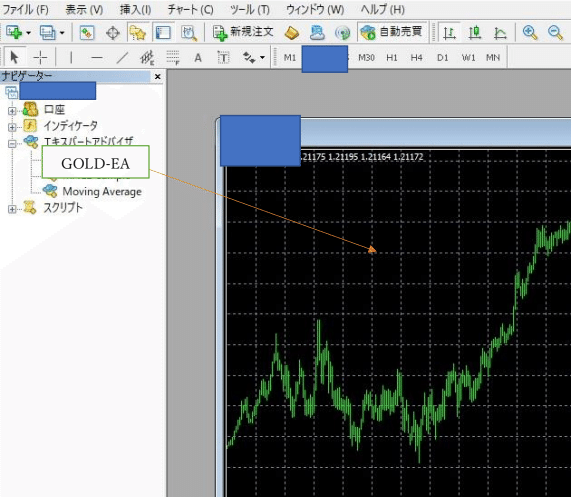The height and width of the screenshot is (497, 575).
Task: Click the 新規注文 new order button
Action: tap(243, 32)
